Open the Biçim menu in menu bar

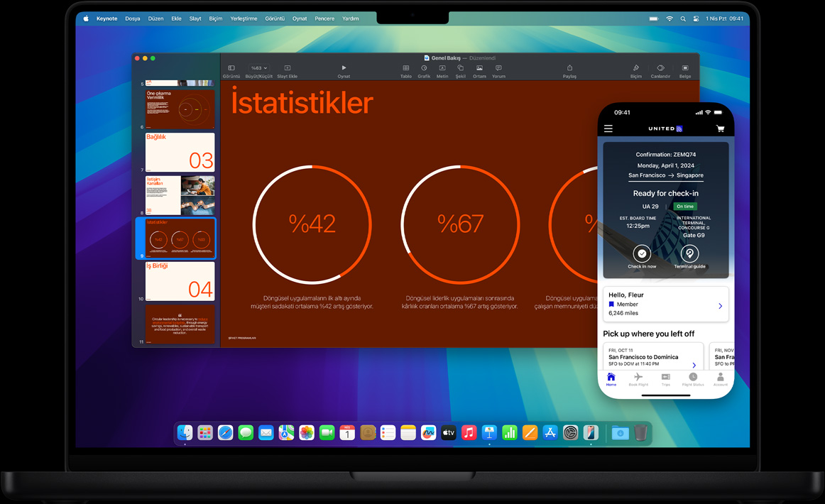216,18
